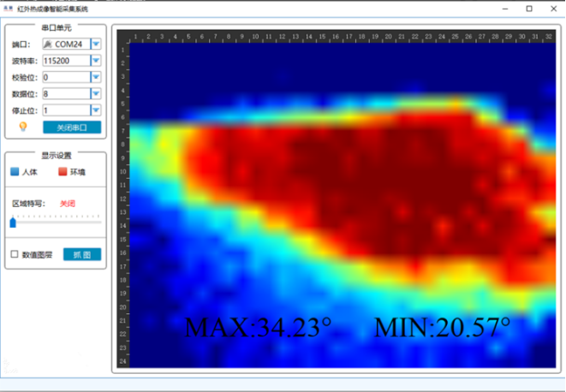The image size is (566, 392).
Task: Open the 校验位 dropdown arrow
Action: pyautogui.click(x=96, y=77)
